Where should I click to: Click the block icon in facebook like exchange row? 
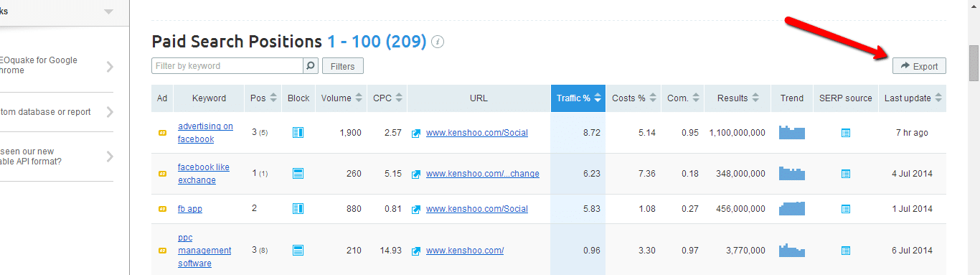298,173
